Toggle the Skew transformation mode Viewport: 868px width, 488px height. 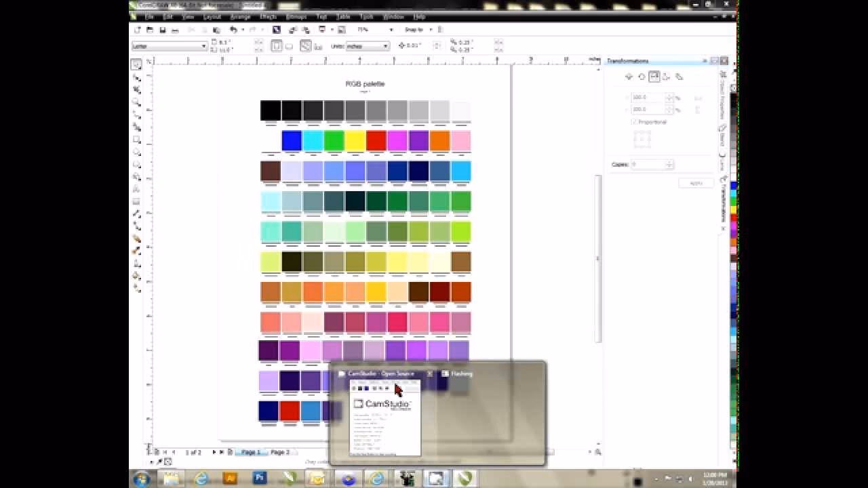[679, 76]
